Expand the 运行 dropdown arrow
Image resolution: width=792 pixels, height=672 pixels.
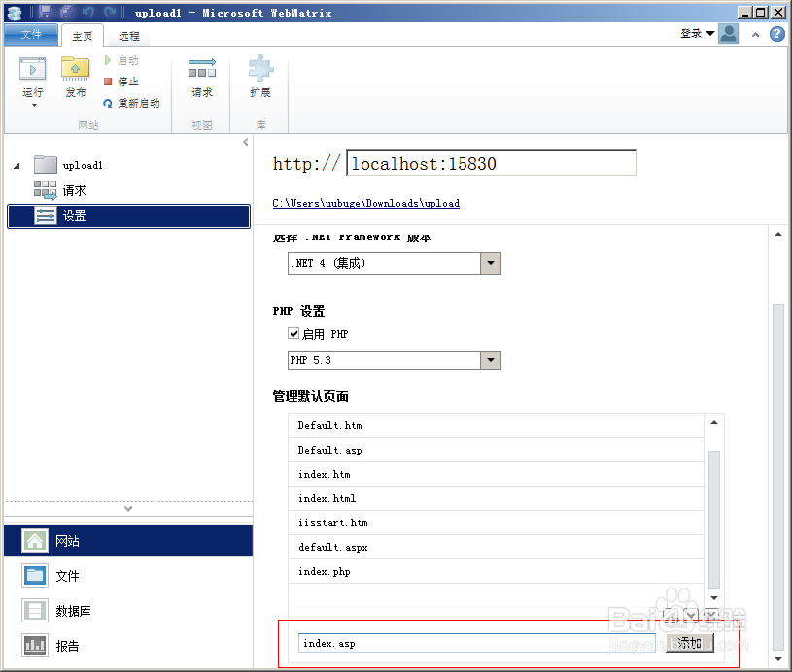(x=34, y=105)
